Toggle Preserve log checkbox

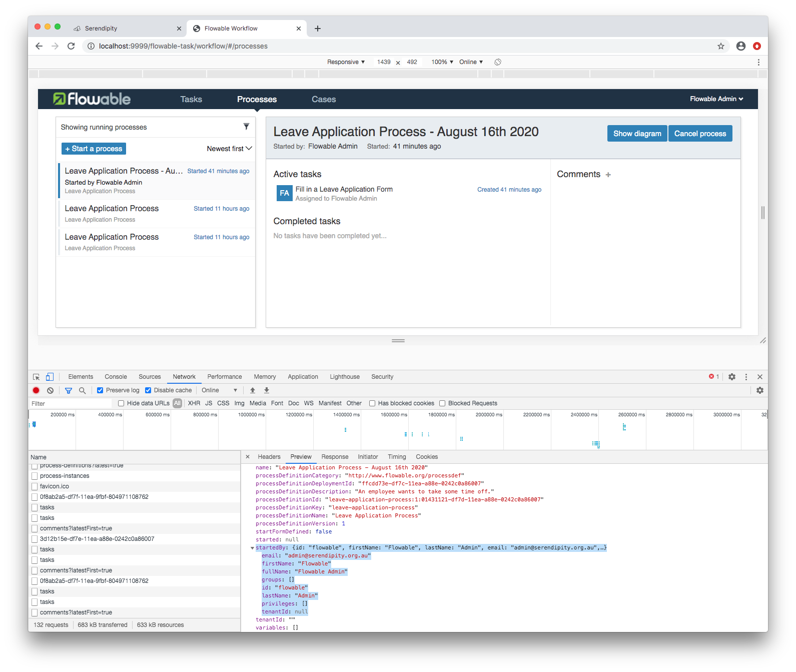[100, 390]
